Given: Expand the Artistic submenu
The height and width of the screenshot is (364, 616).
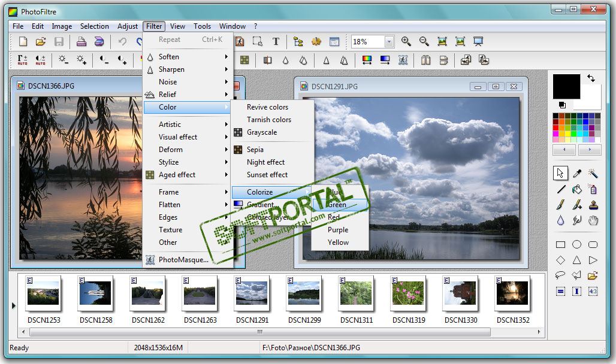Looking at the screenshot, I should [188, 125].
